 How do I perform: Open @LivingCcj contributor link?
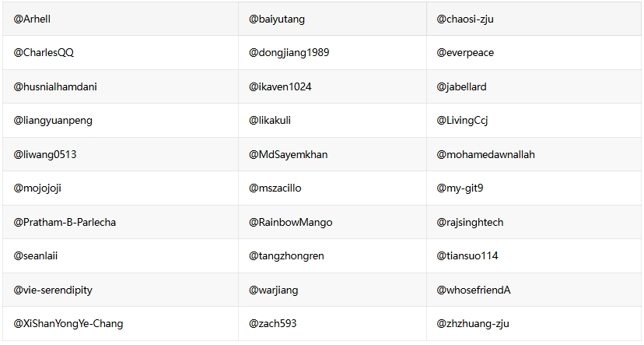pos(462,121)
